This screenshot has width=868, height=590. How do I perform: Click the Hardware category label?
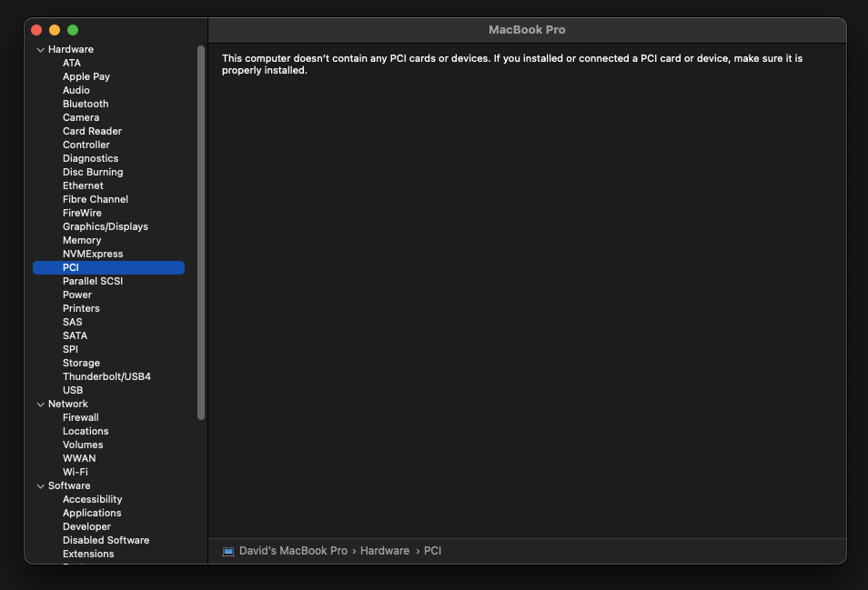point(71,49)
